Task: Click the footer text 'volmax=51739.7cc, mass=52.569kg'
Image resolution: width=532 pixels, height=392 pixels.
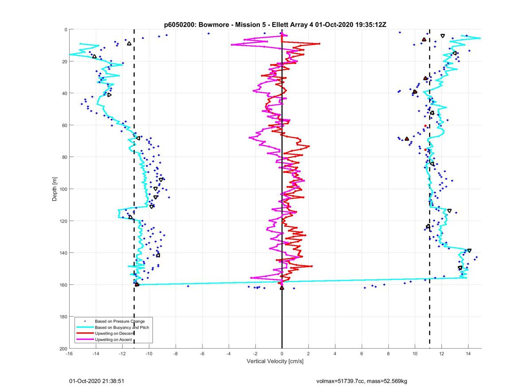Action: click(362, 380)
